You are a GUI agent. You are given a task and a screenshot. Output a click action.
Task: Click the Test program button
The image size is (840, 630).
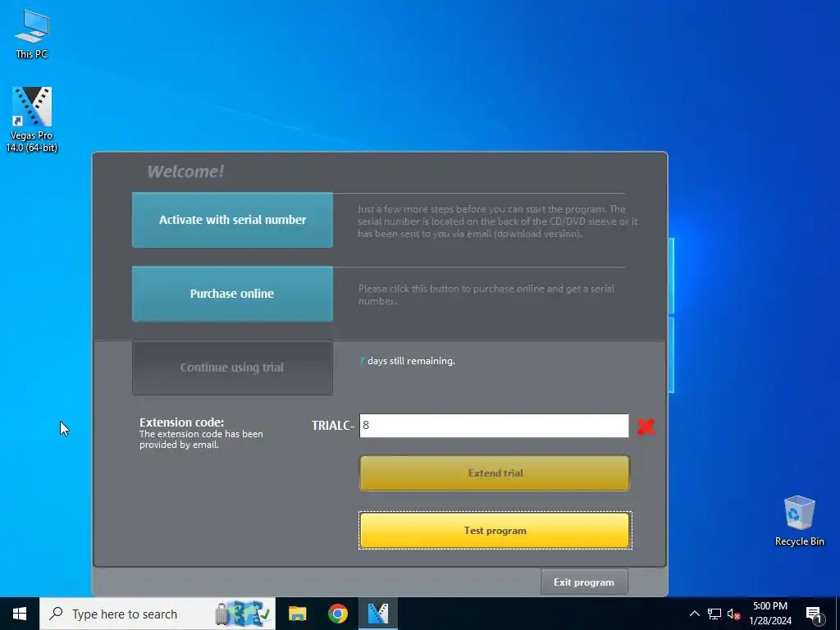pyautogui.click(x=495, y=531)
